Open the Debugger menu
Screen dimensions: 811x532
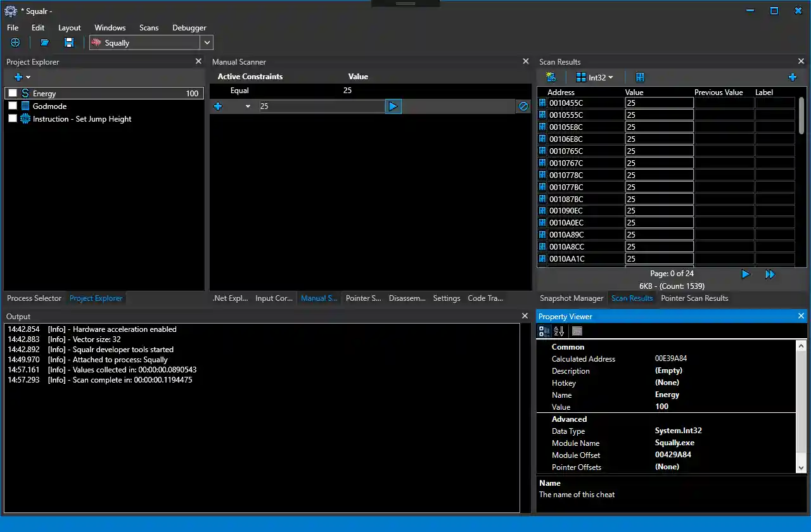(189, 28)
